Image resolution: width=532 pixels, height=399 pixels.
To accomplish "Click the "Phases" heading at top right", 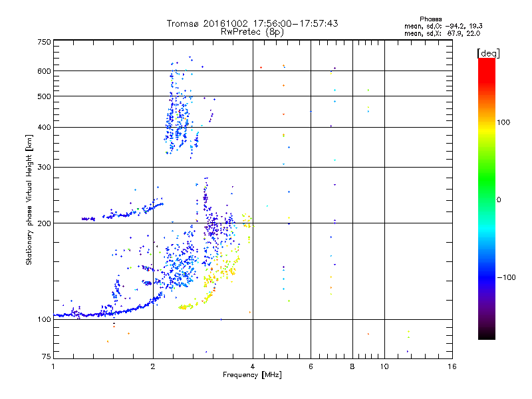I will 430,19.
